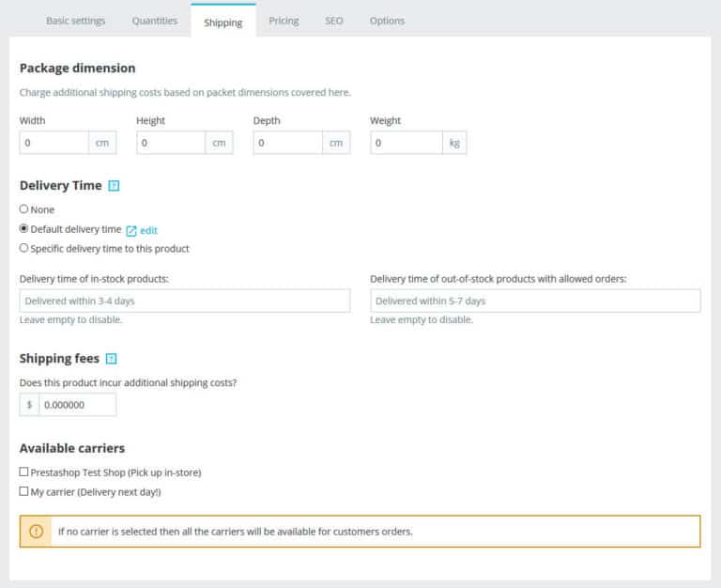
Task: Focus the Height input field
Action: coord(171,143)
